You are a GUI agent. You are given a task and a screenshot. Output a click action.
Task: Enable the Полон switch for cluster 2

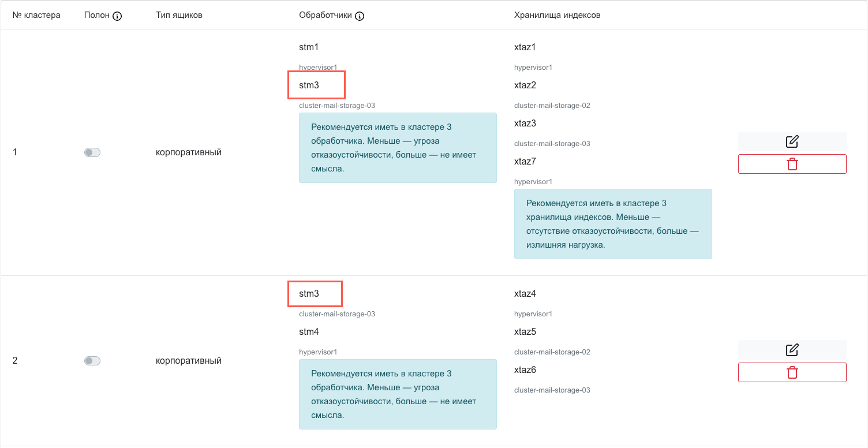(x=92, y=361)
